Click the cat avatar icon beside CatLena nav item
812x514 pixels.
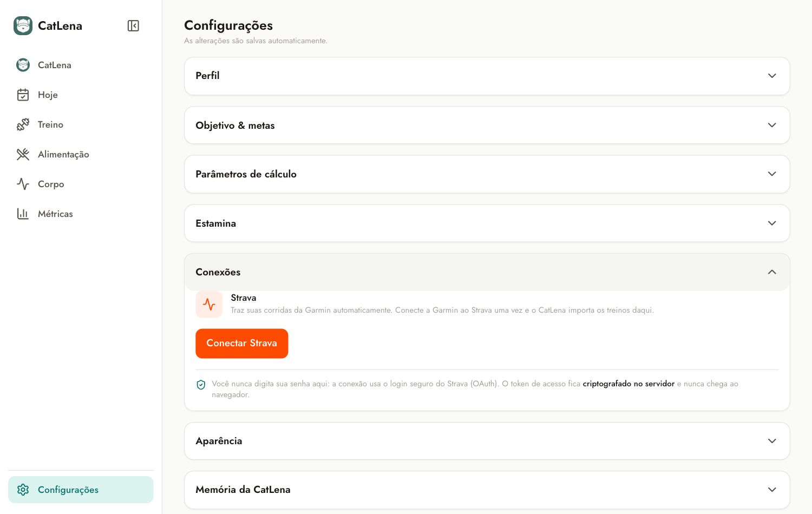tap(23, 65)
